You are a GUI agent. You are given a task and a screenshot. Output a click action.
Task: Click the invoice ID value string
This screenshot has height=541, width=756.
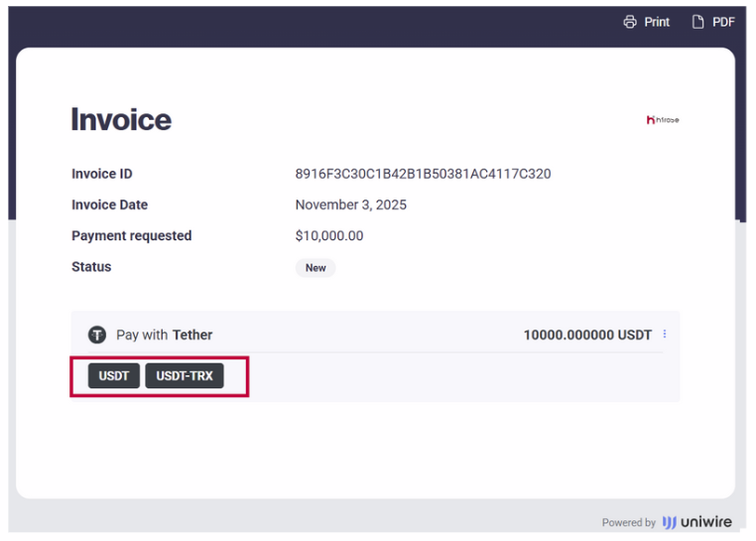423,174
